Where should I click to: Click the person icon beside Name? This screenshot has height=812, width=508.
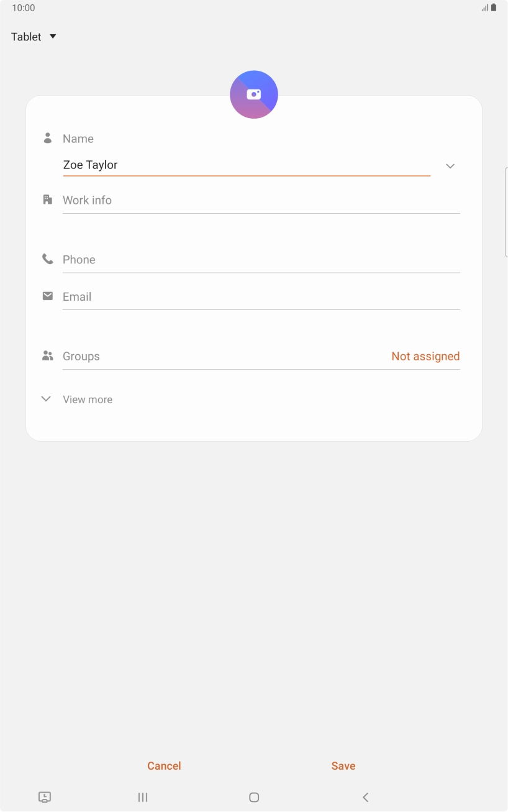tap(47, 138)
